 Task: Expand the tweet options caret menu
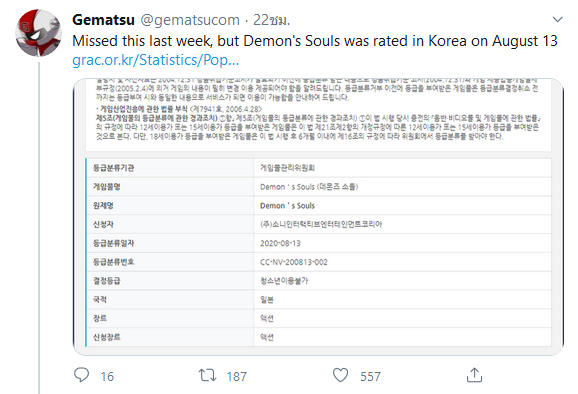(557, 19)
